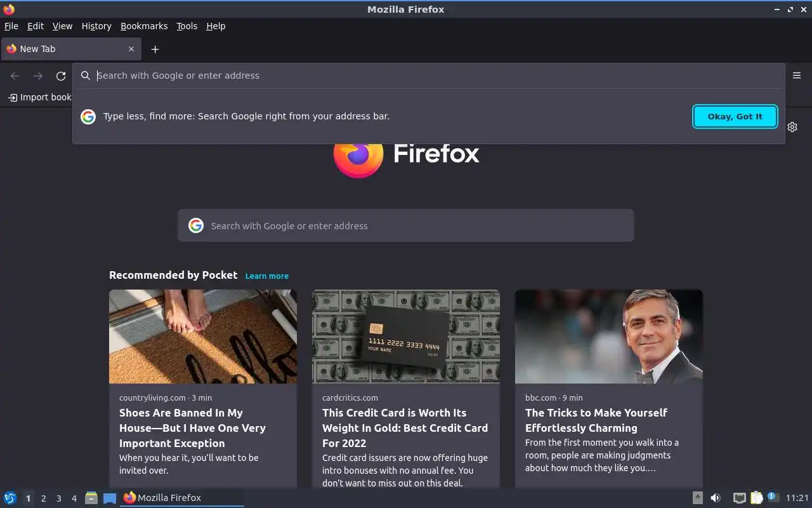Click the magnifier icon in address bar

coord(86,76)
